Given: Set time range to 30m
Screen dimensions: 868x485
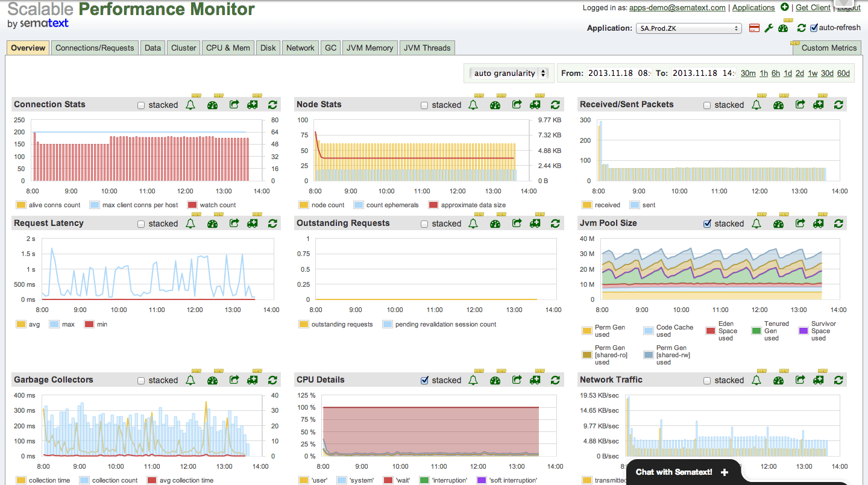Looking at the screenshot, I should (x=748, y=74).
